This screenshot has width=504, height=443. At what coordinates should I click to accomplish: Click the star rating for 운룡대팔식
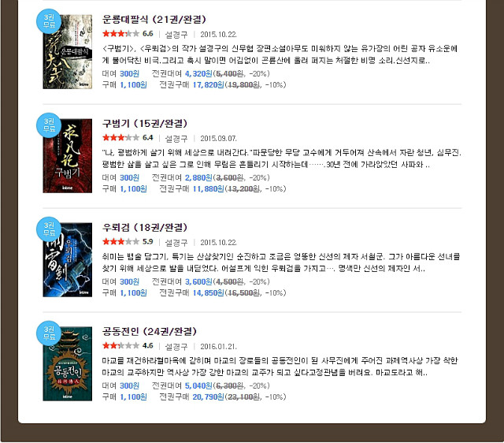(120, 33)
